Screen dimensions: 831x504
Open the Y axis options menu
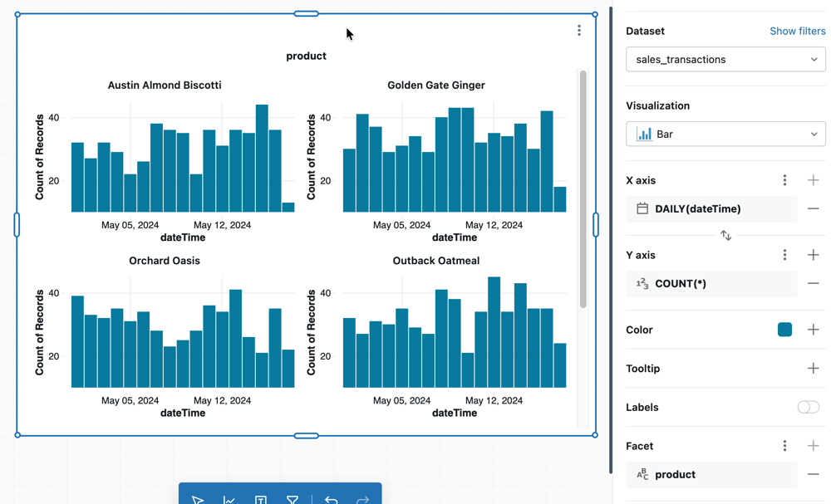coord(784,255)
